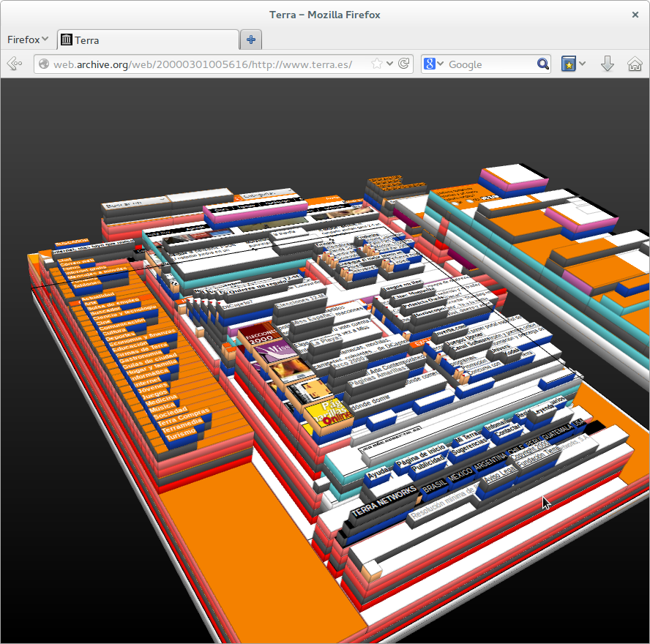Switch to the Terra tab

tap(148, 40)
